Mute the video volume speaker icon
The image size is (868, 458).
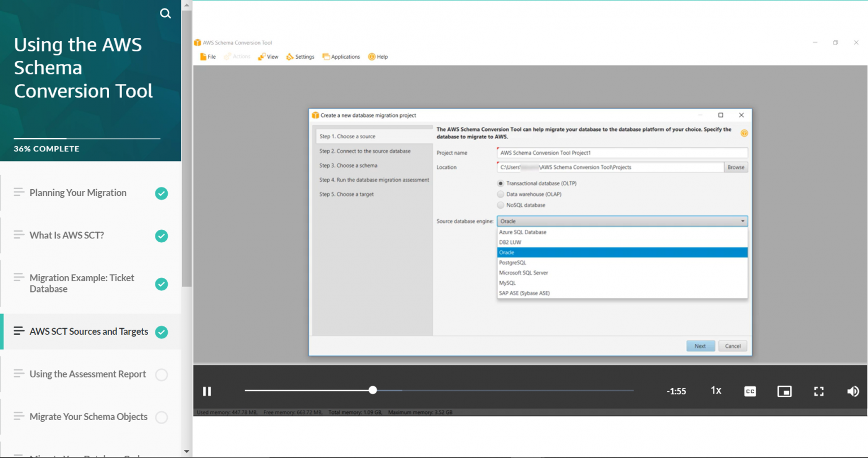coord(853,391)
